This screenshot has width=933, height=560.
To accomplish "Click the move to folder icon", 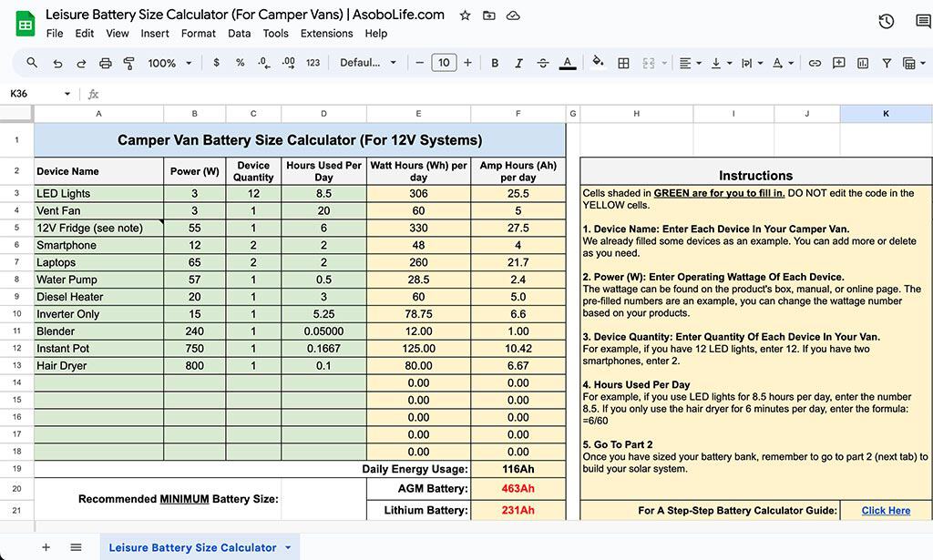I will pyautogui.click(x=489, y=15).
